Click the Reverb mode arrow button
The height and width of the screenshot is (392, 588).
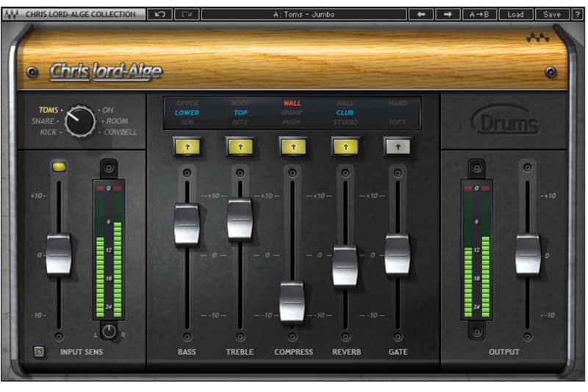345,147
